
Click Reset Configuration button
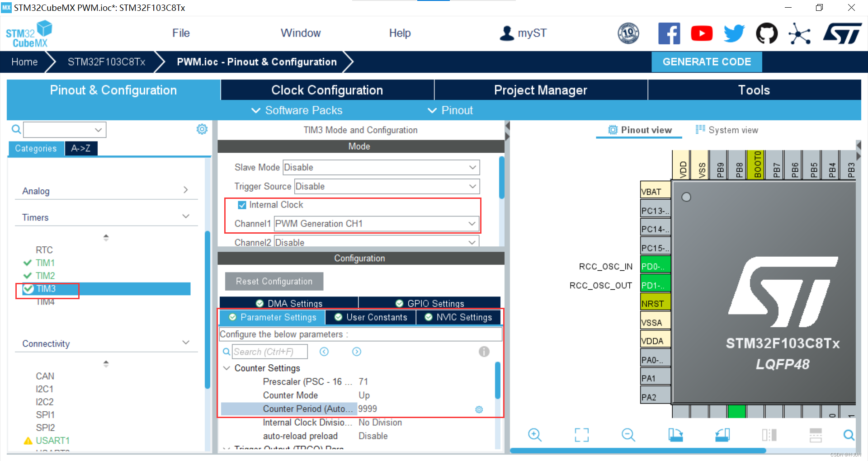coord(274,281)
